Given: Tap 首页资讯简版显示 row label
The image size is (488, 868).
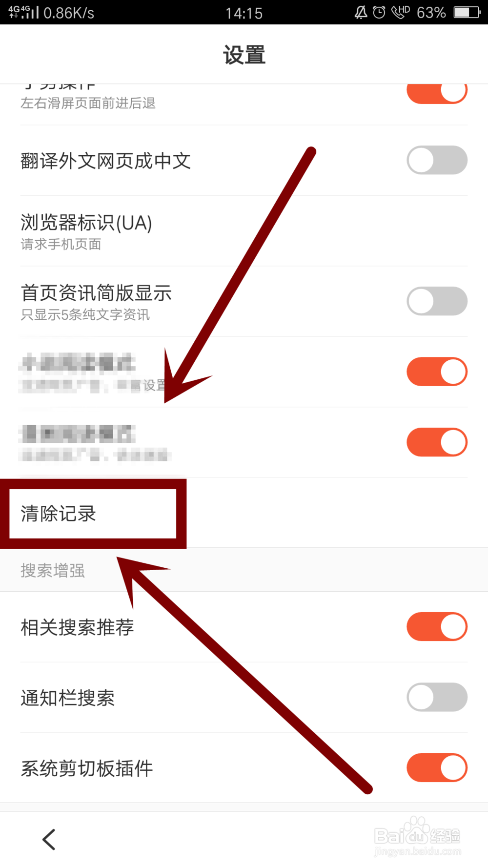Looking at the screenshot, I should [96, 293].
